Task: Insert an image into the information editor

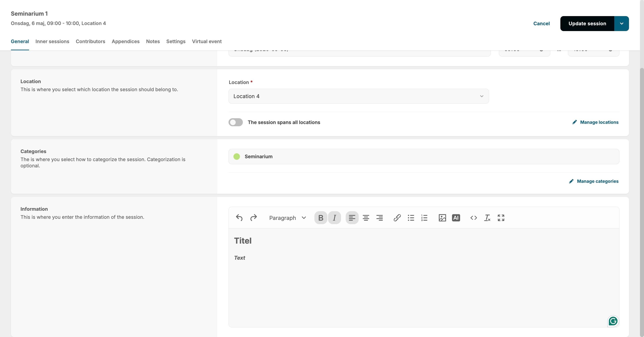Action: (442, 218)
